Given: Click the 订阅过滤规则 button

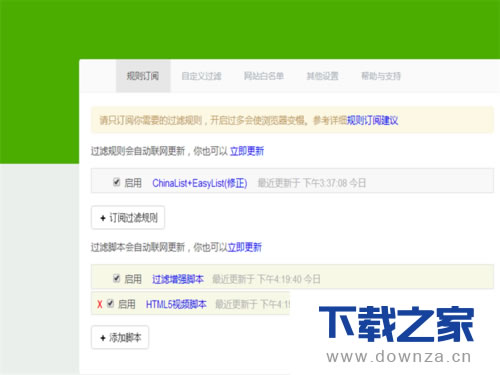Looking at the screenshot, I should point(128,218).
